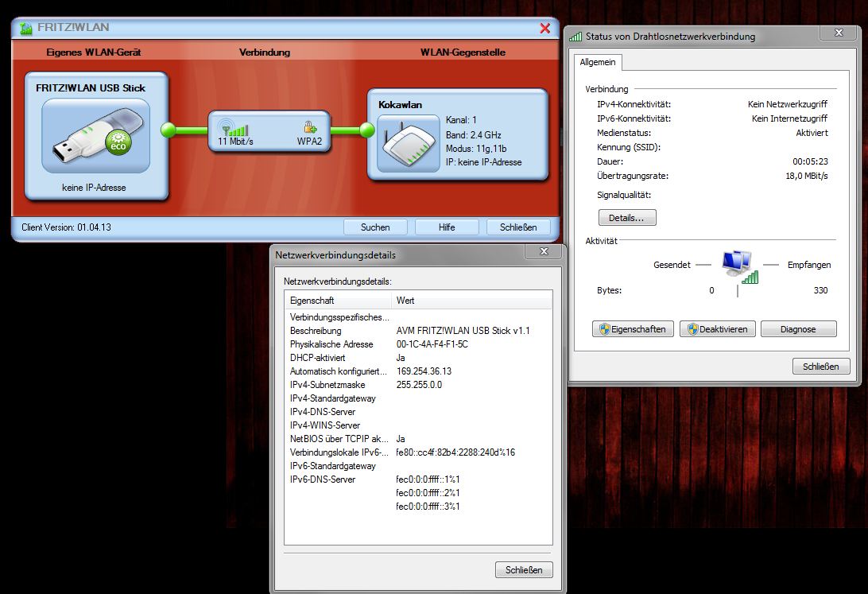Click MAC value 00-1C-4A-F4-F1-5C
This screenshot has height=594, width=868.
coord(432,344)
